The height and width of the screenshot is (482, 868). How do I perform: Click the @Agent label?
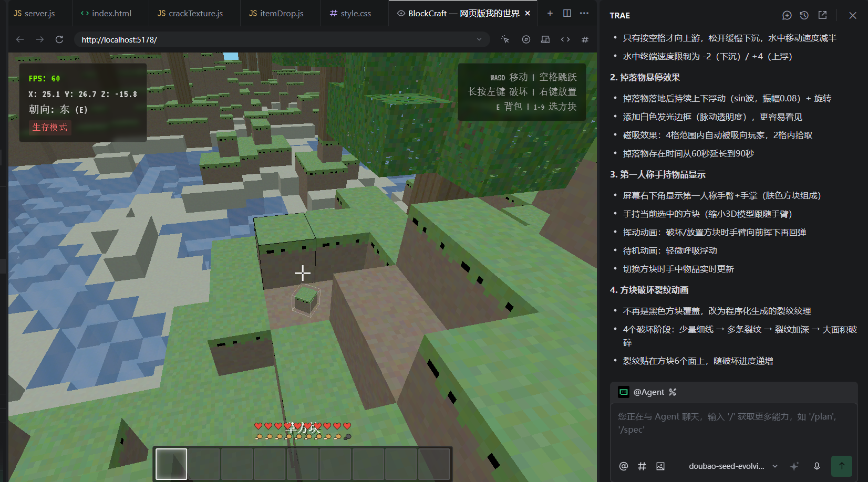pos(649,392)
